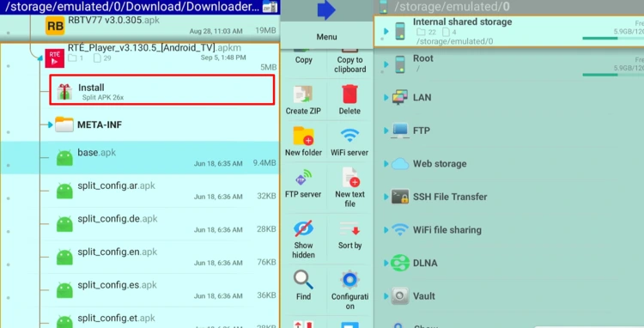Expand the Root entry

coord(386,64)
